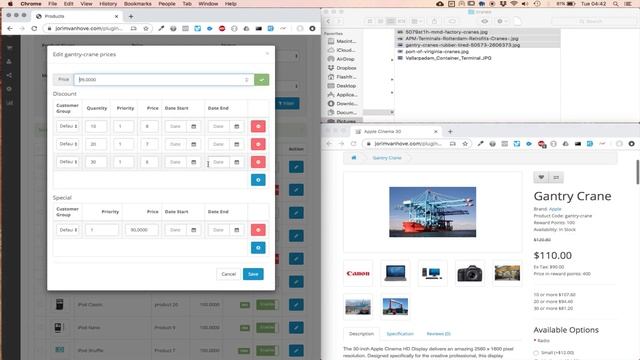Open Date Start calendar for quantity 30 discount
The image size is (640, 360).
pos(194,162)
